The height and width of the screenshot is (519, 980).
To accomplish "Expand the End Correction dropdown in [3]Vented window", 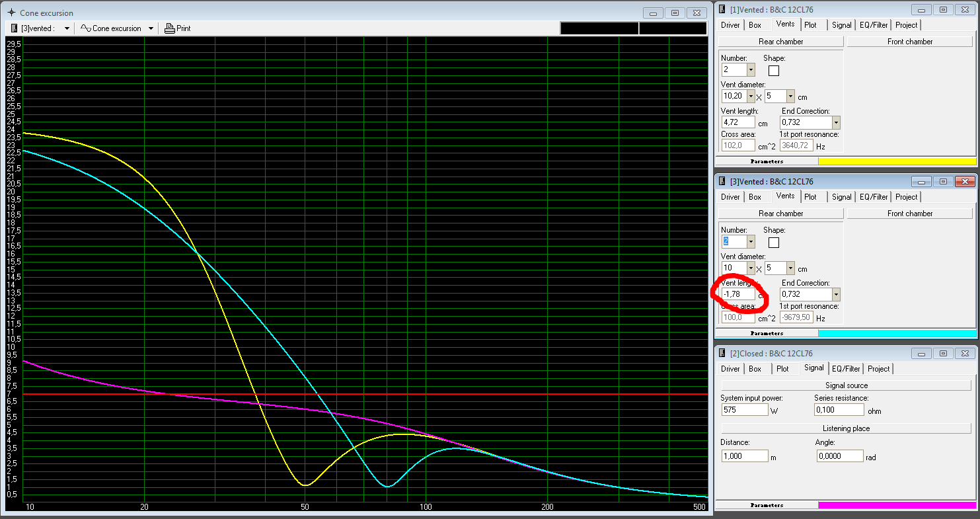I will [836, 294].
